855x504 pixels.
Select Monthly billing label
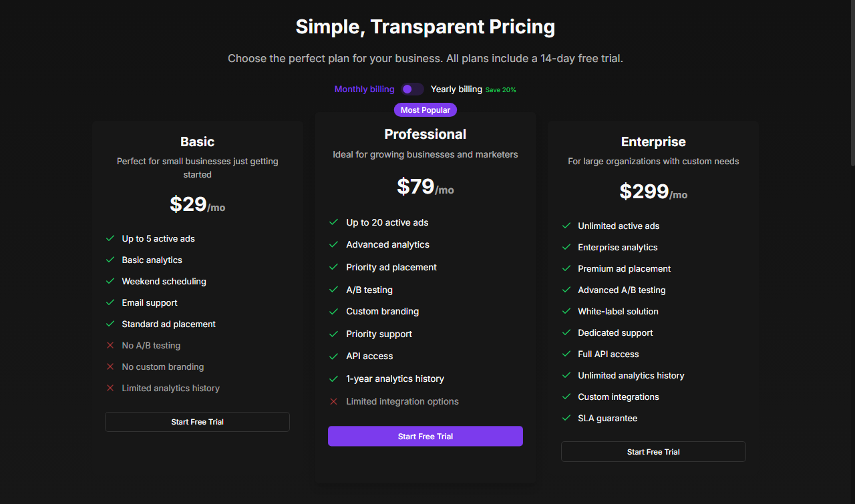tap(364, 89)
